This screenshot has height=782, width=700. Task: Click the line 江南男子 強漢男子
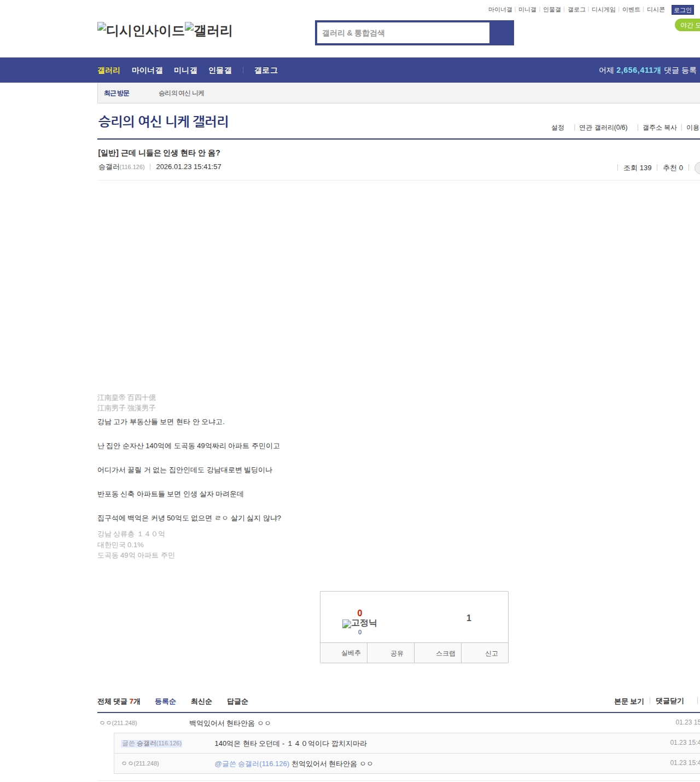tap(126, 408)
